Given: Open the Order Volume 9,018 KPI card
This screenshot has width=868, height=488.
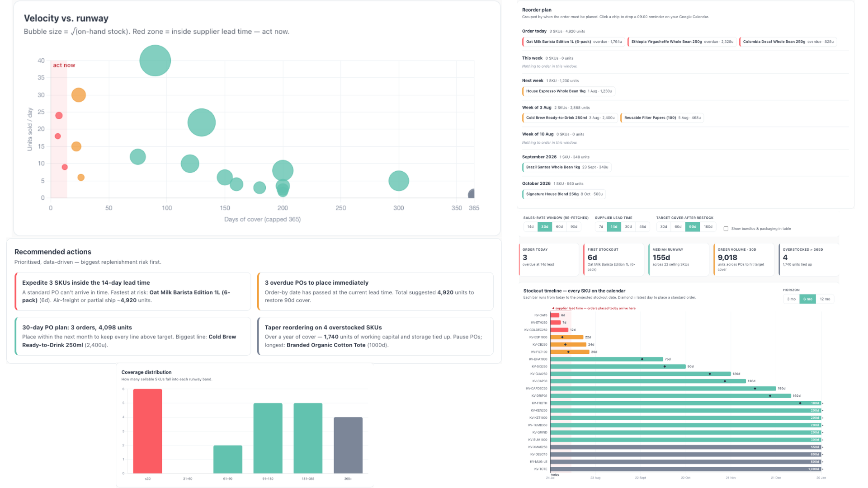Looking at the screenshot, I should pyautogui.click(x=744, y=260).
